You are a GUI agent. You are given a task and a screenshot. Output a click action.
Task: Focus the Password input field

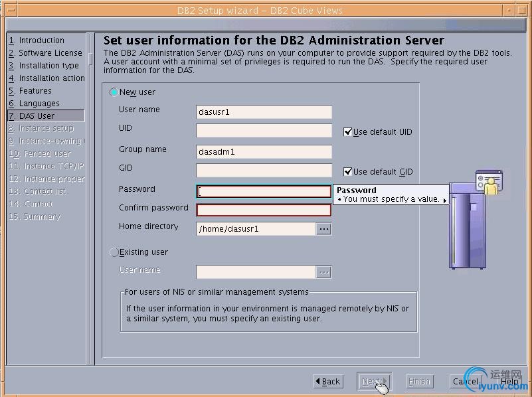pyautogui.click(x=264, y=192)
